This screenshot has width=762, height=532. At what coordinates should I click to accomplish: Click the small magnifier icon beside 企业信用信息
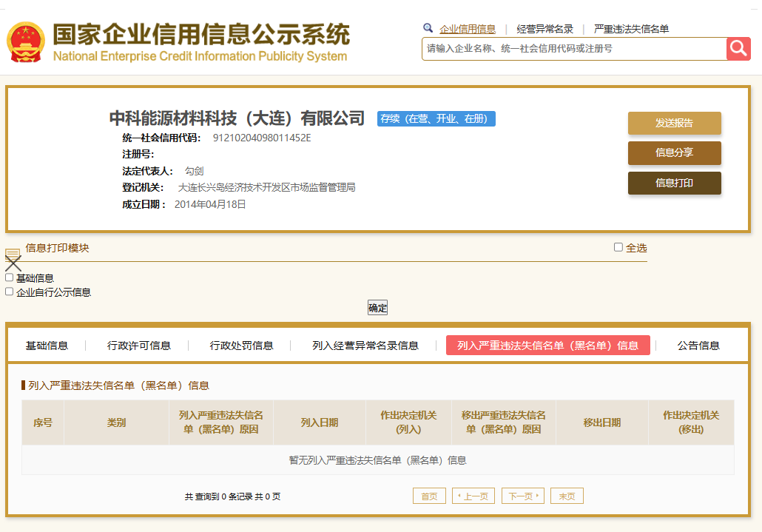428,28
